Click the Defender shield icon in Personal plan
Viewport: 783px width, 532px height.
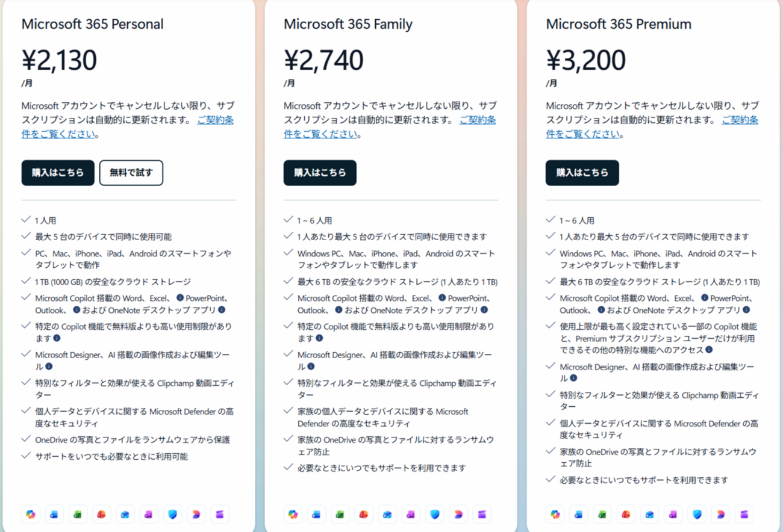click(x=172, y=514)
